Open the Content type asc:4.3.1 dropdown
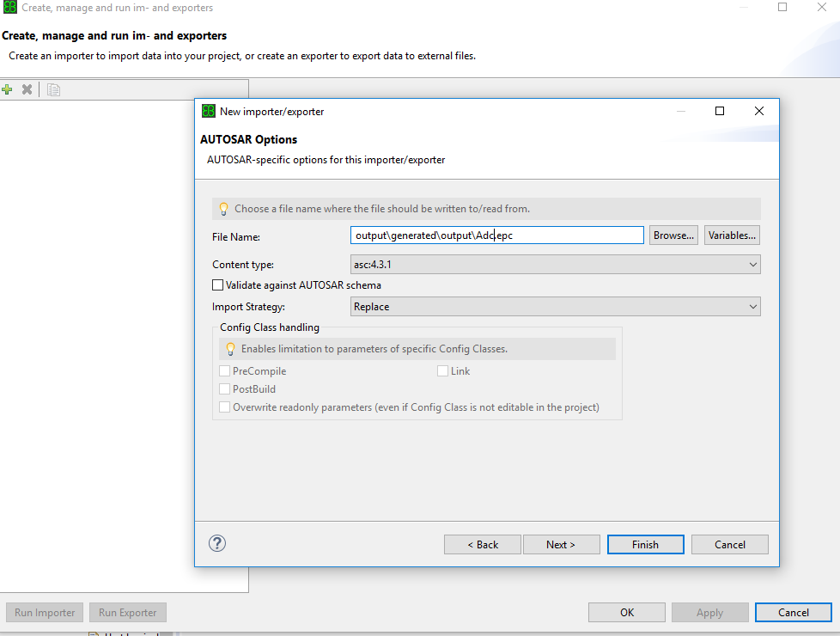The height and width of the screenshot is (636, 840). (x=555, y=265)
